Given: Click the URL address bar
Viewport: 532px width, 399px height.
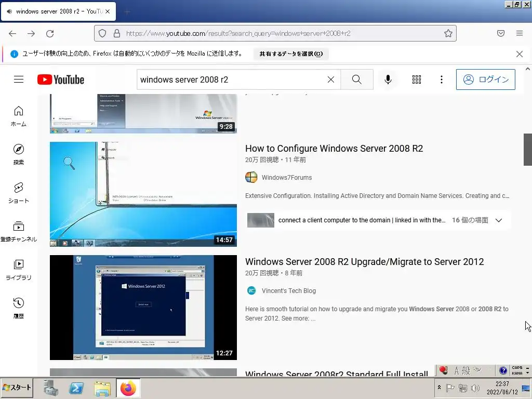Looking at the screenshot, I should [x=275, y=33].
